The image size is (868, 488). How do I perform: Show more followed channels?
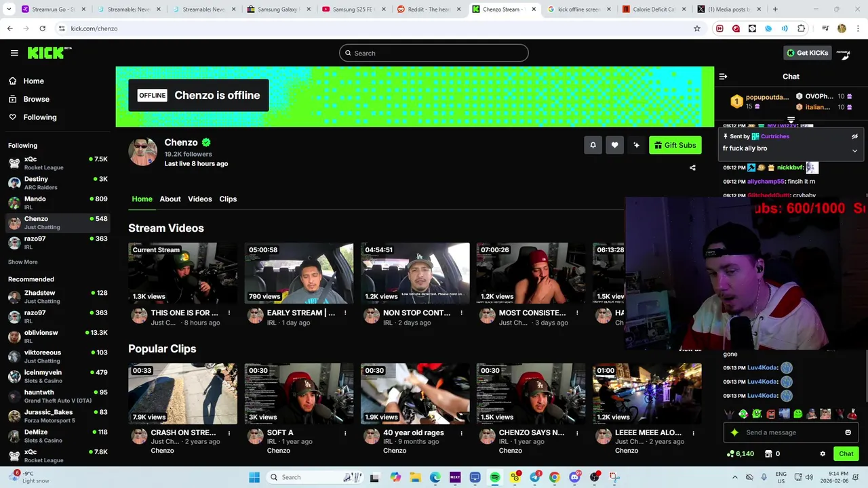tap(23, 262)
